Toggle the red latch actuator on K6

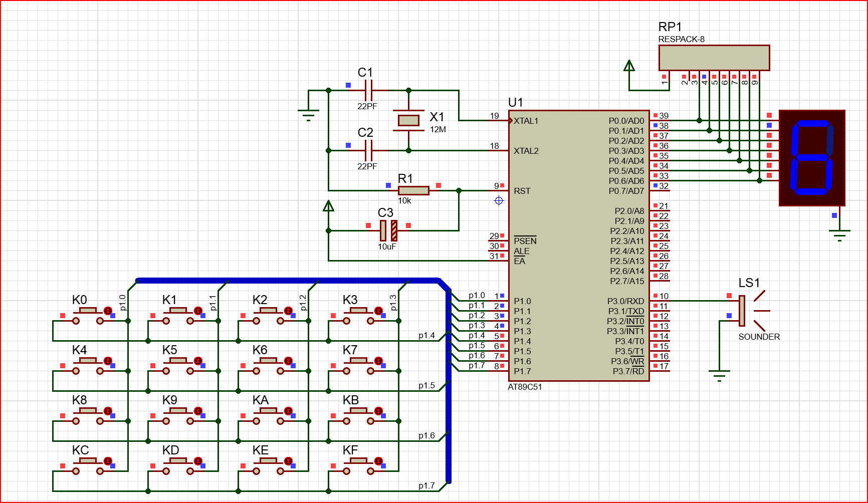[x=288, y=361]
